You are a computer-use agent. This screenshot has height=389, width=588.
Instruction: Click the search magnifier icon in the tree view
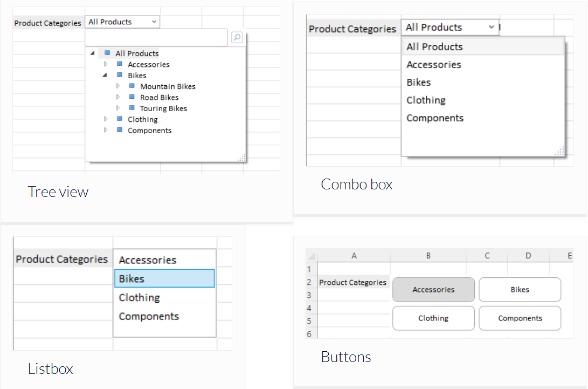(237, 37)
